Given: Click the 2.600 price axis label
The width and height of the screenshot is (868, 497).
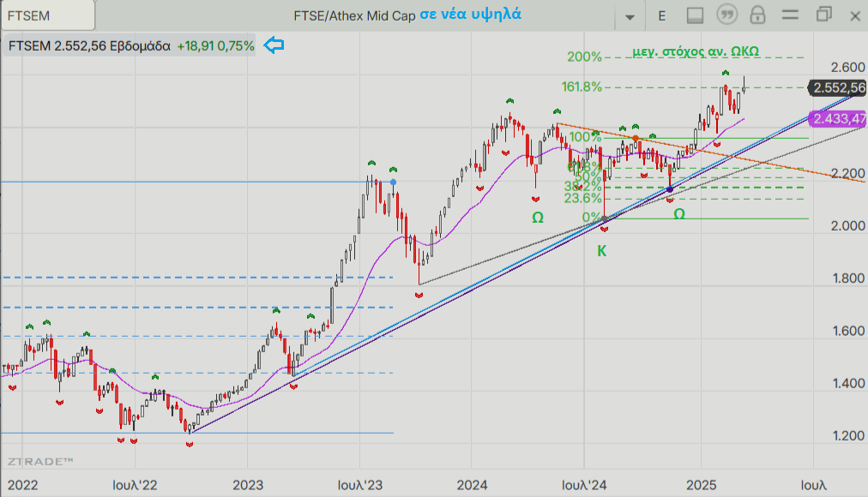Looking at the screenshot, I should tap(847, 68).
